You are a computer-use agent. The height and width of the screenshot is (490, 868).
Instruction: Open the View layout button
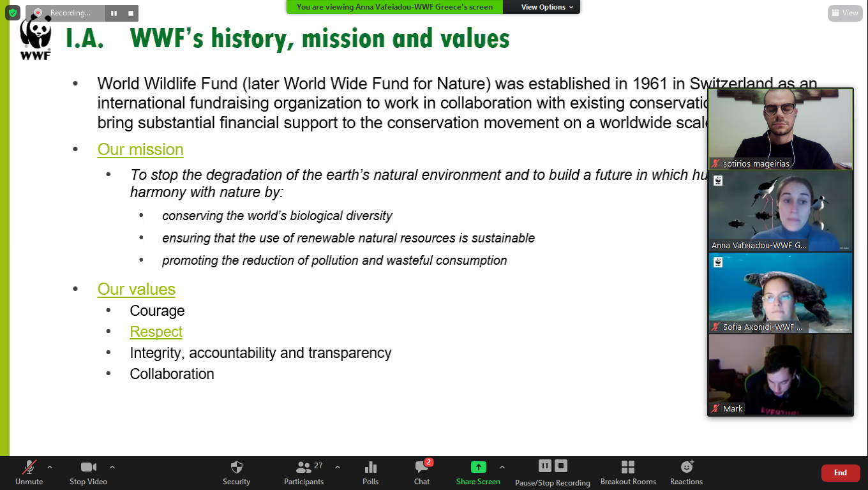(844, 13)
